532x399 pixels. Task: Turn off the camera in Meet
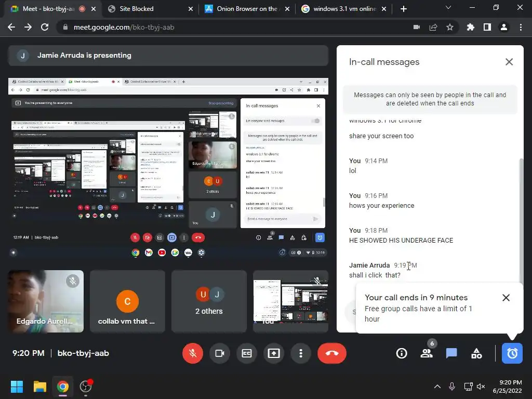point(220,353)
